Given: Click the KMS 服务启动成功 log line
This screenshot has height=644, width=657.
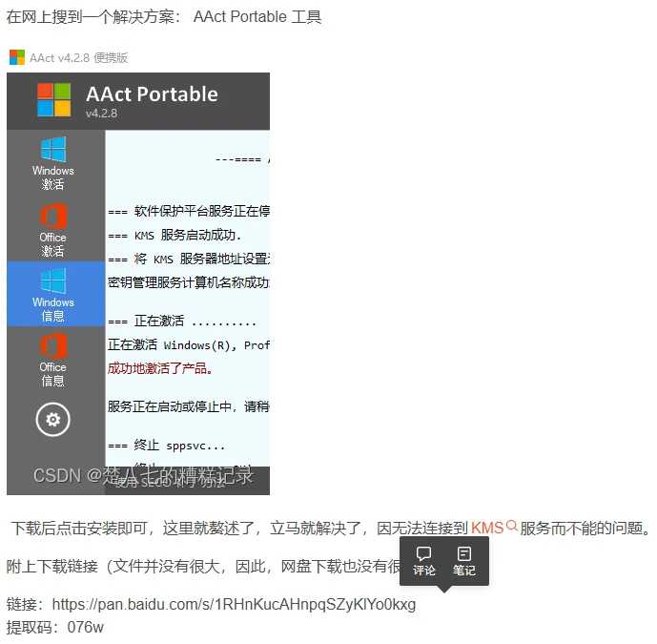Looking at the screenshot, I should (175, 236).
